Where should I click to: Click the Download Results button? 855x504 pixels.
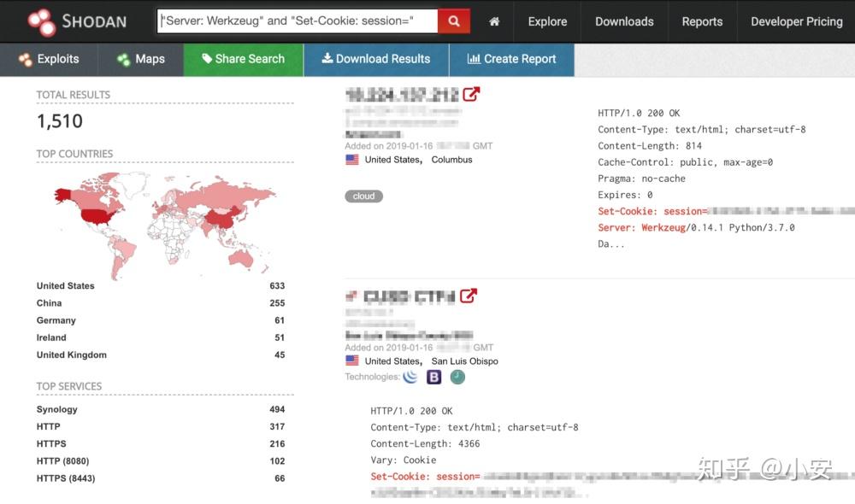[x=376, y=59]
